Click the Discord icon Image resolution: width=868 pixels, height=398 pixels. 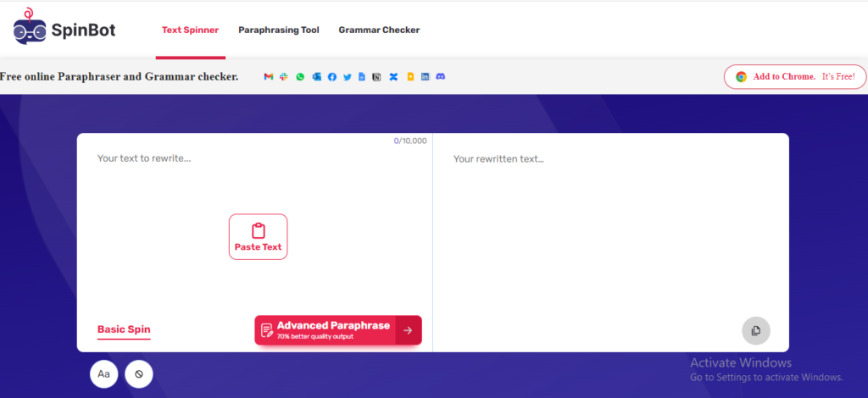(441, 77)
